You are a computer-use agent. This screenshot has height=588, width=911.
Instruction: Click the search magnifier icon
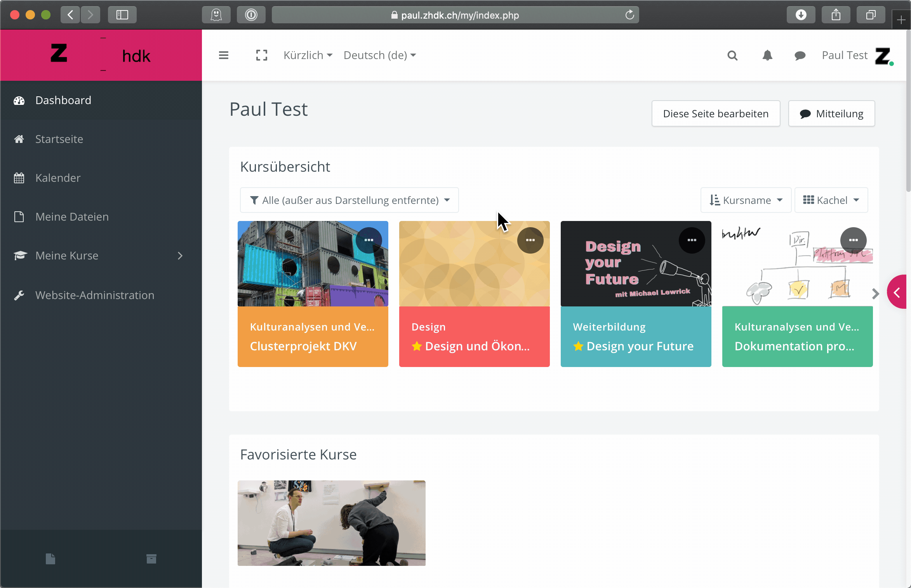pyautogui.click(x=732, y=56)
